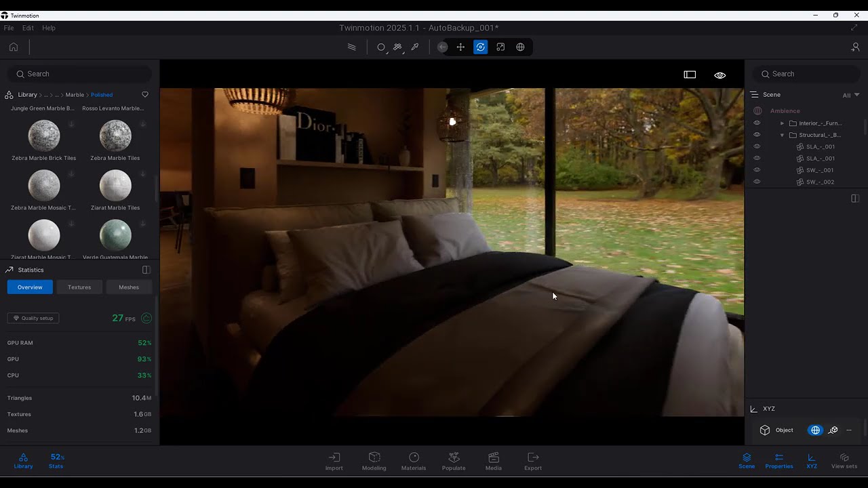Open user account profile icon
Viewport: 868px width, 488px height.
[855, 47]
